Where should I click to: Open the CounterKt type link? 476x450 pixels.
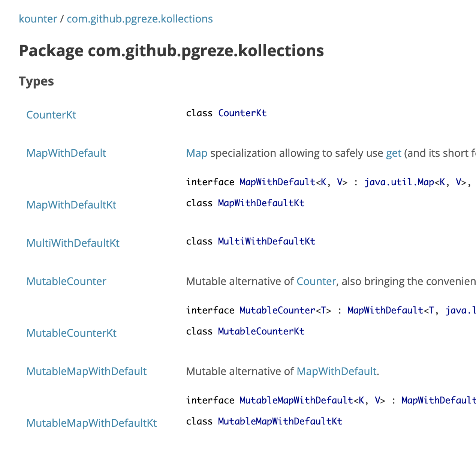(51, 115)
